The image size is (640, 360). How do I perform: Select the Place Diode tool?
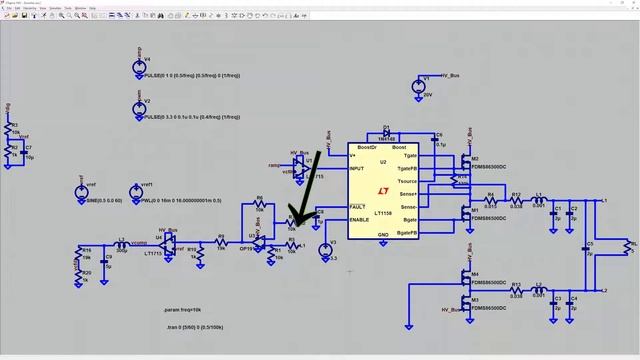[x=234, y=16]
